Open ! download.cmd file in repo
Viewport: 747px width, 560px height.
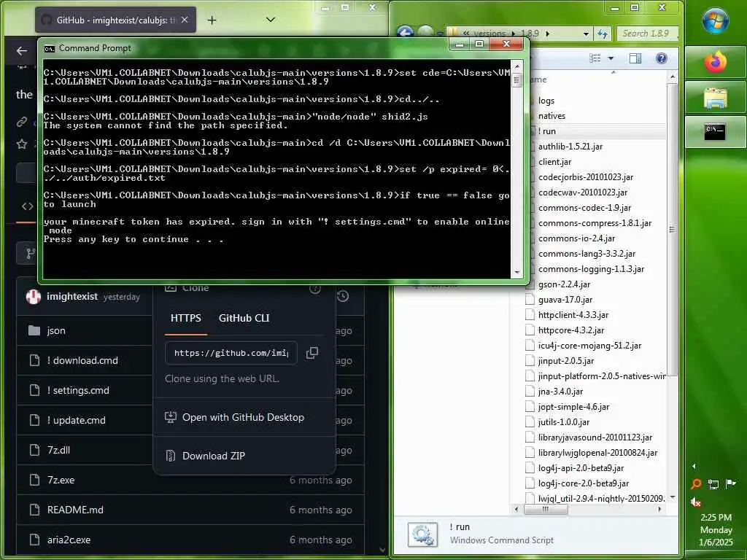tap(82, 360)
